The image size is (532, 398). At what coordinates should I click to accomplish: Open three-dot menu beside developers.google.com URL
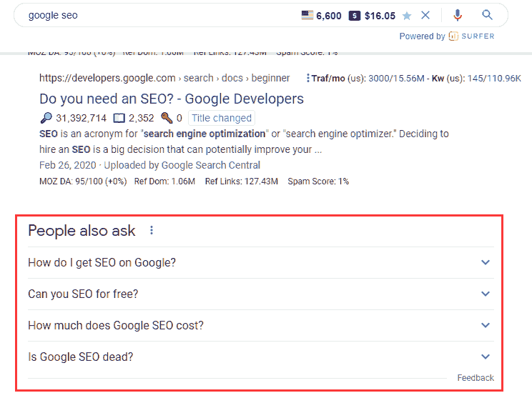(307, 79)
